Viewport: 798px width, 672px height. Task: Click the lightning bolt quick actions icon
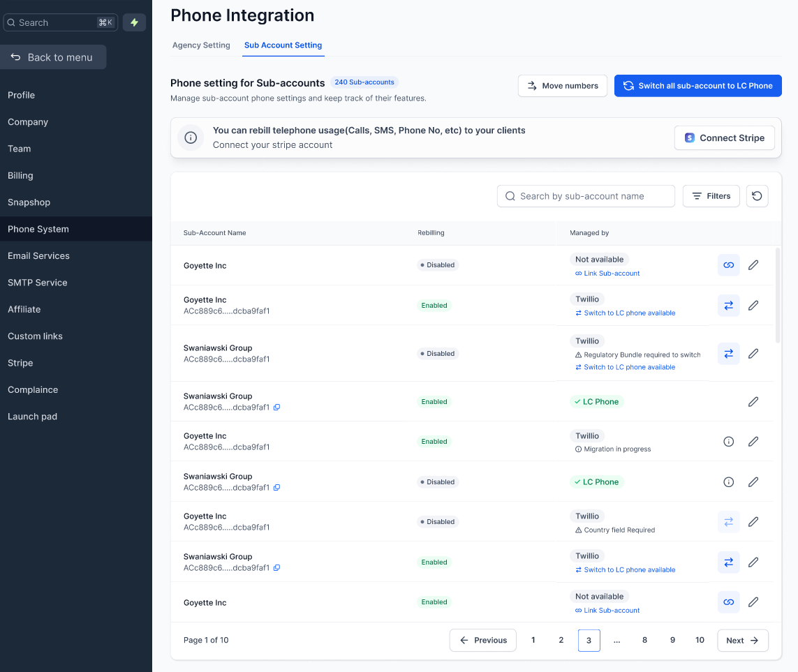(134, 22)
